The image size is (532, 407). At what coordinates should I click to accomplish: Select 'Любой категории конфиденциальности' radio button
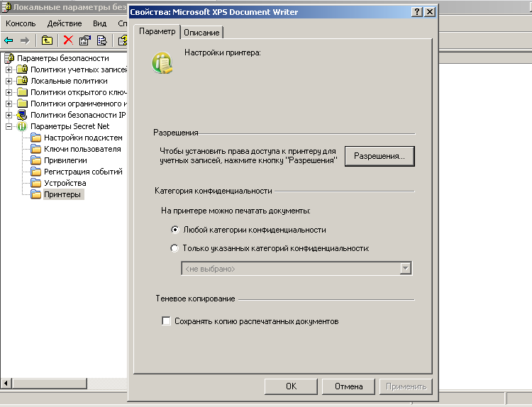[174, 230]
